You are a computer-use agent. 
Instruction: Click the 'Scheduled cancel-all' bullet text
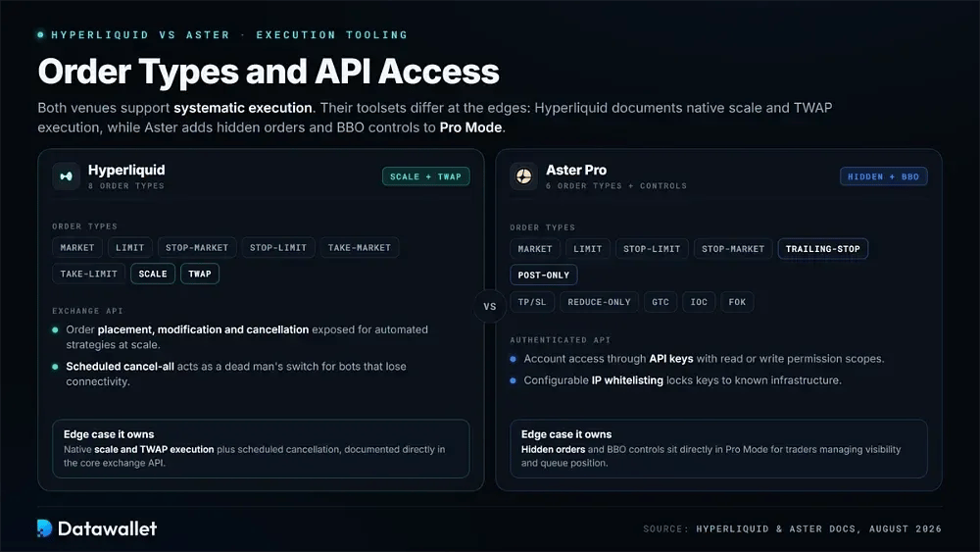[x=120, y=367]
